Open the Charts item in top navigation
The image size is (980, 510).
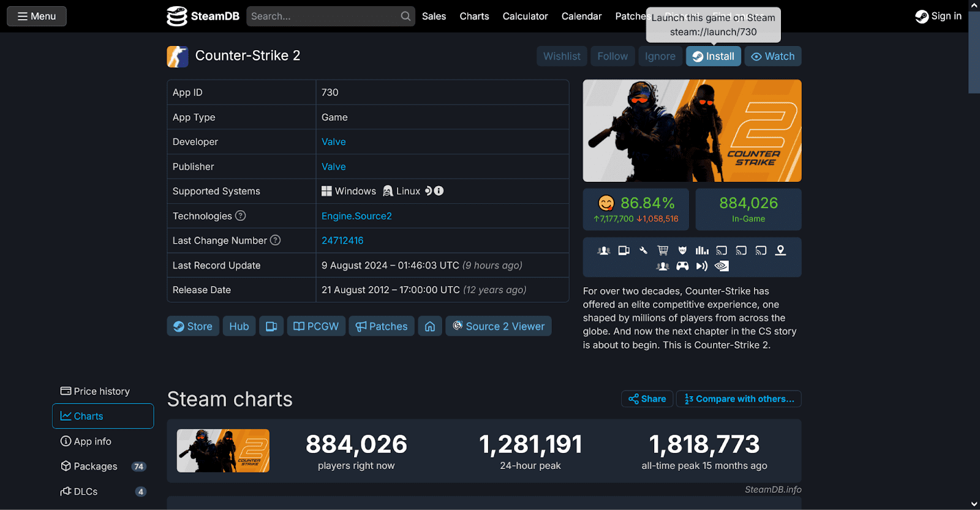click(474, 17)
